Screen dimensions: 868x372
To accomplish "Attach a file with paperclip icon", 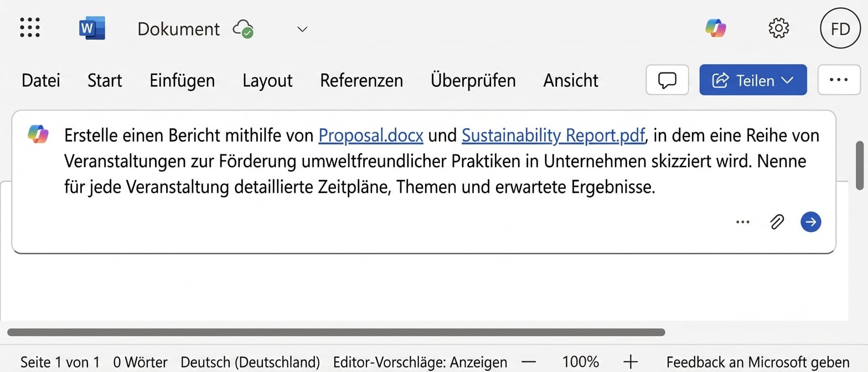I will 777,222.
